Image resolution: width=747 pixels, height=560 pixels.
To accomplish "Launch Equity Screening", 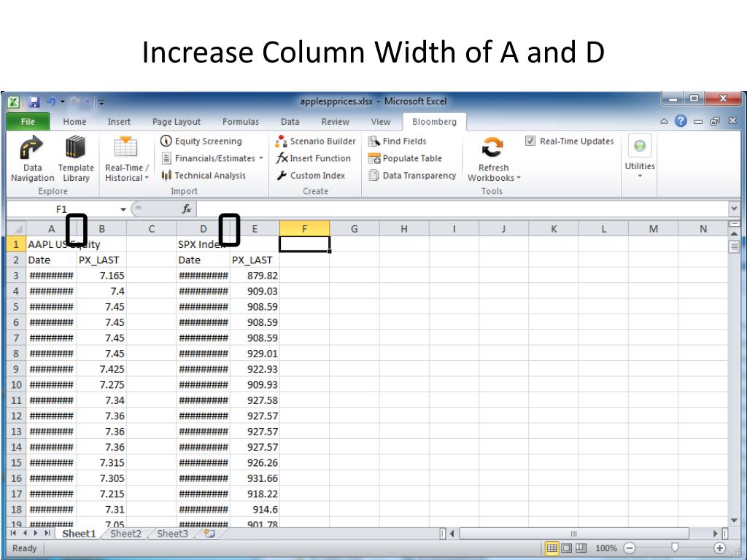I will [x=201, y=141].
